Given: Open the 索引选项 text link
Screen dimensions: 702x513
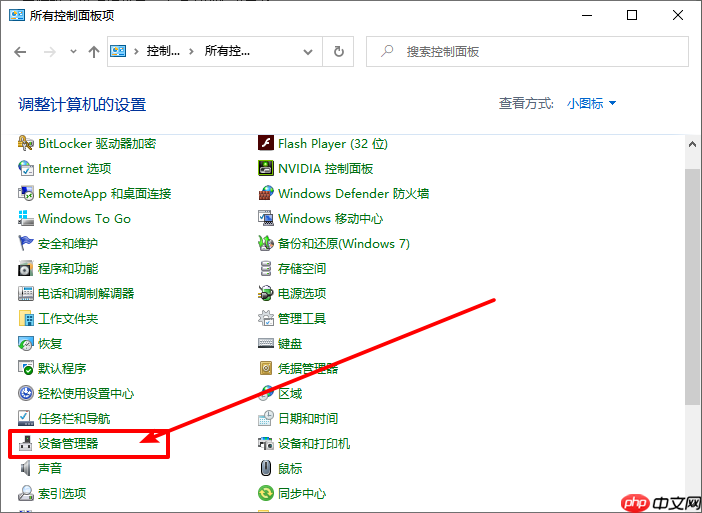Looking at the screenshot, I should click(62, 494).
